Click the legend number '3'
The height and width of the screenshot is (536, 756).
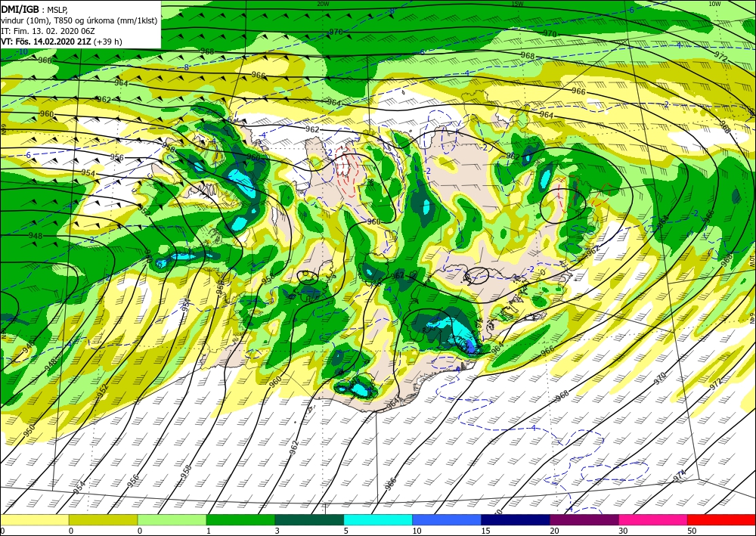277,531
